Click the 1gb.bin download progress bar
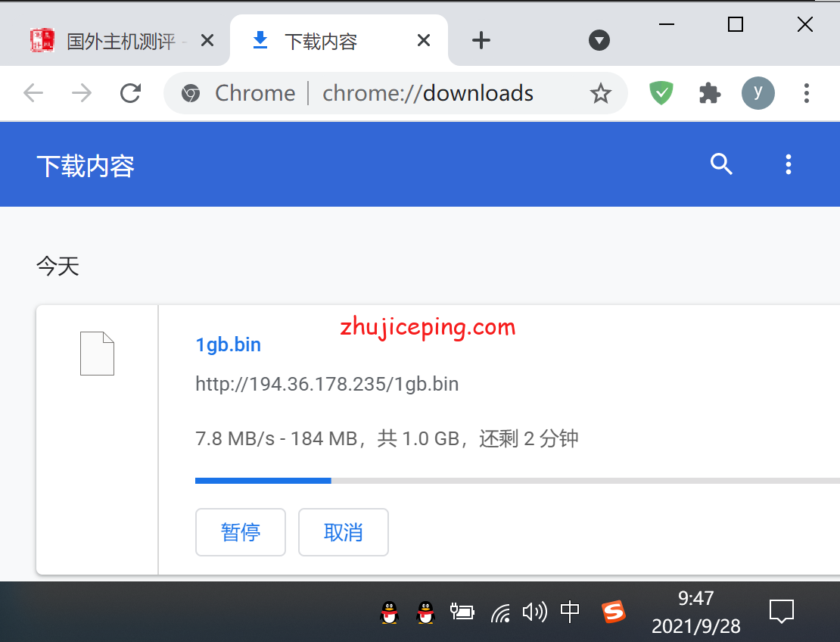 coord(515,480)
